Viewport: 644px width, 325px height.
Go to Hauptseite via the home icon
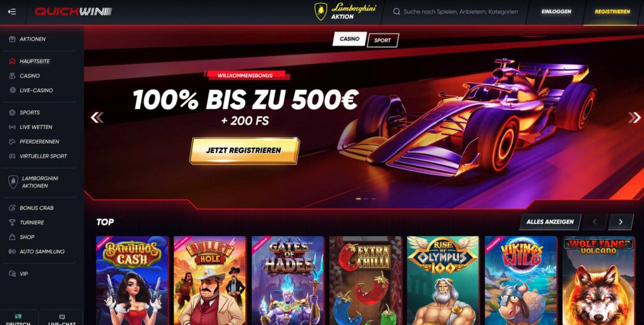12,62
